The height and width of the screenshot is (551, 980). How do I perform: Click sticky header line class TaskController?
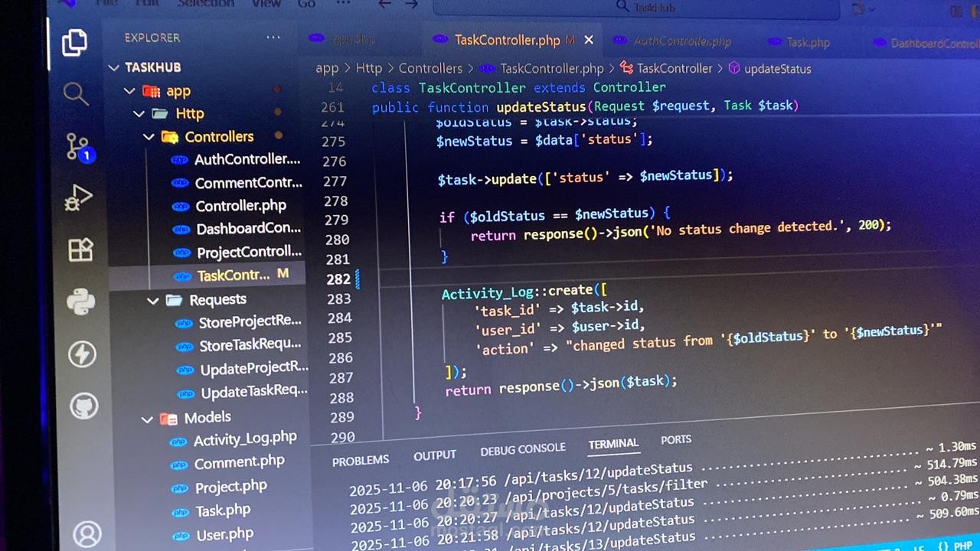[518, 88]
